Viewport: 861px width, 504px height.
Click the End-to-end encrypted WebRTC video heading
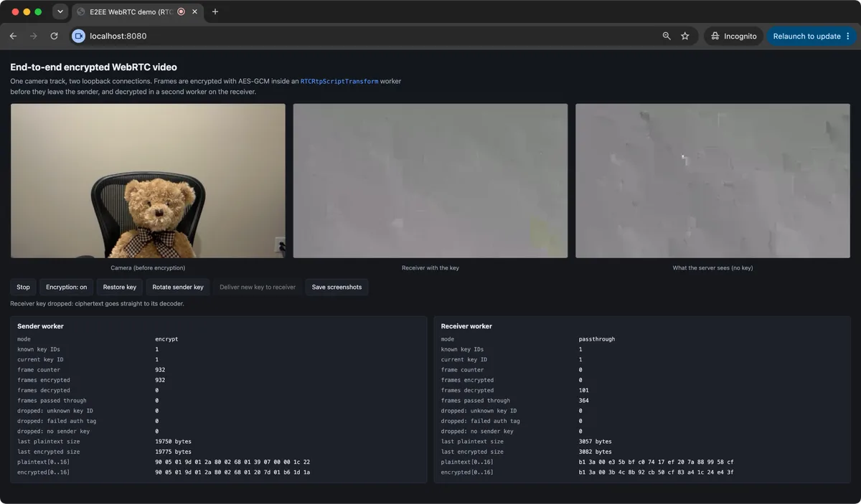coord(93,67)
